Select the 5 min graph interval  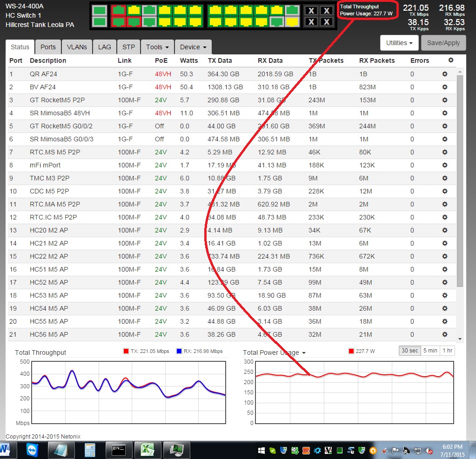[x=430, y=351]
